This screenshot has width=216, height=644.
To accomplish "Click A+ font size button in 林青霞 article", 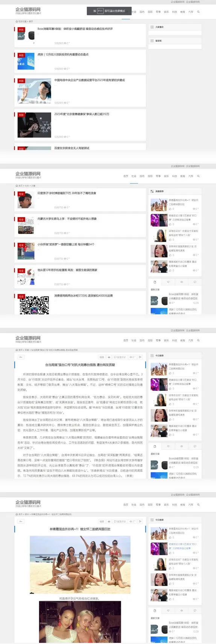I will tap(21, 521).
